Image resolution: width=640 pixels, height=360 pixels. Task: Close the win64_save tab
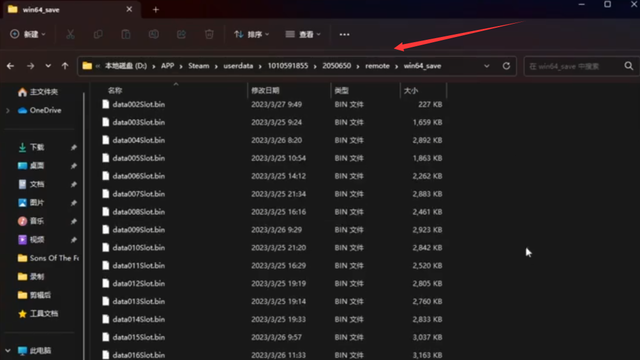[x=129, y=9]
